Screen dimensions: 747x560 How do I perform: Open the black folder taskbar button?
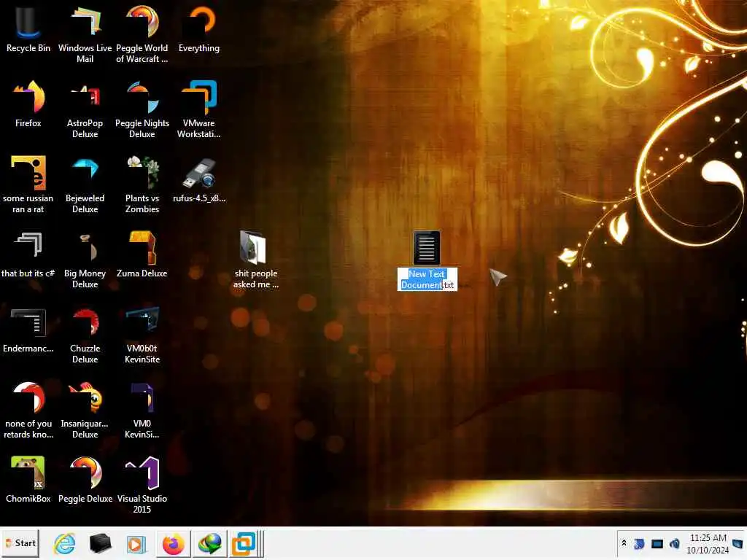(x=100, y=543)
